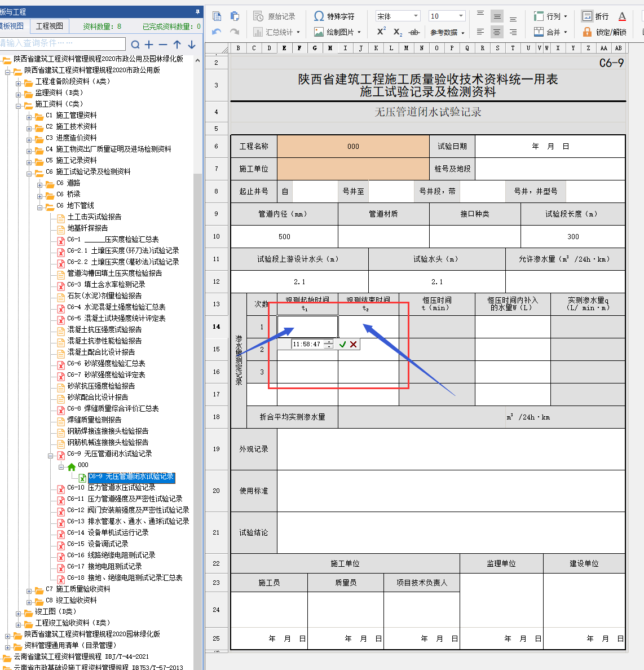The height and width of the screenshot is (670, 644).
Task: Toggle horizontal center alignment
Action: tap(497, 32)
